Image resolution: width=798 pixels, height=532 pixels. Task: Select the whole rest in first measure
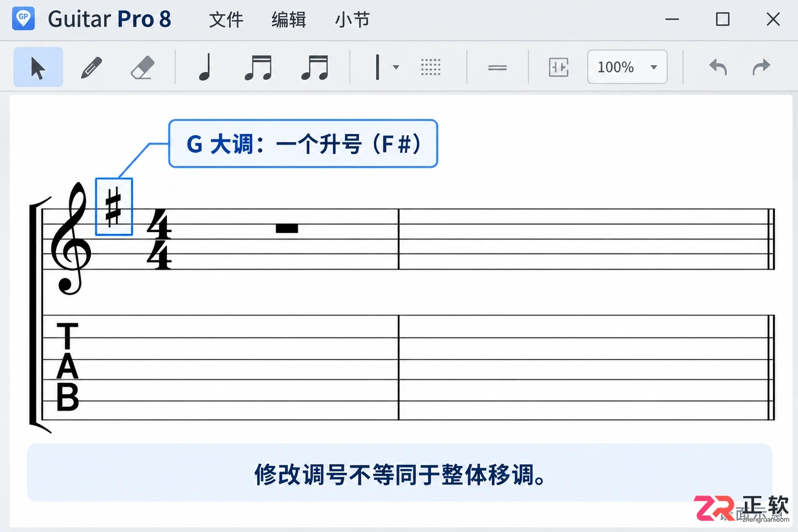coord(287,228)
